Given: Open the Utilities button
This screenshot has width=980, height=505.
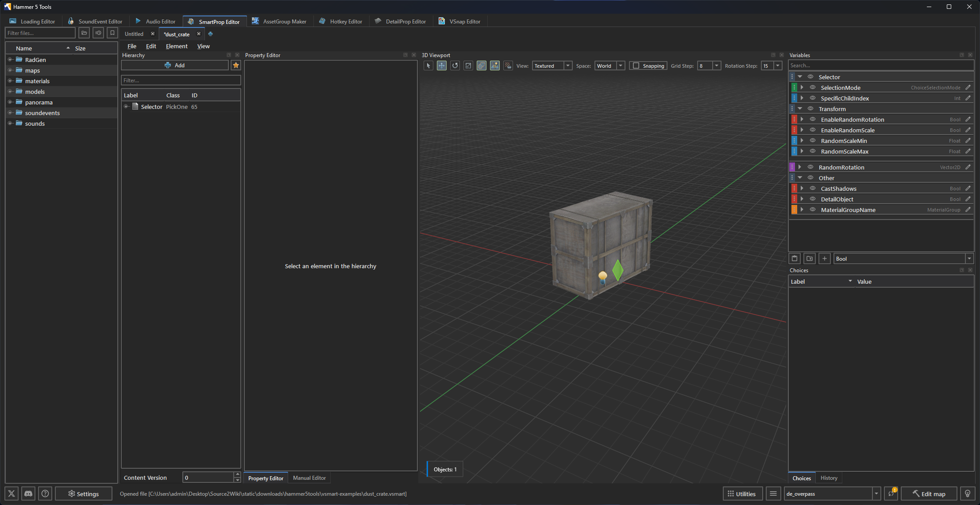Looking at the screenshot, I should (x=742, y=494).
